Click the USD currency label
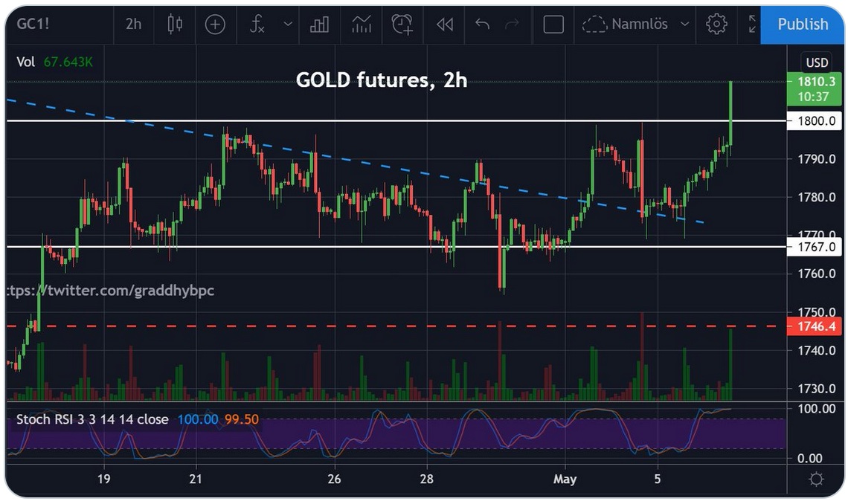 pos(817,62)
